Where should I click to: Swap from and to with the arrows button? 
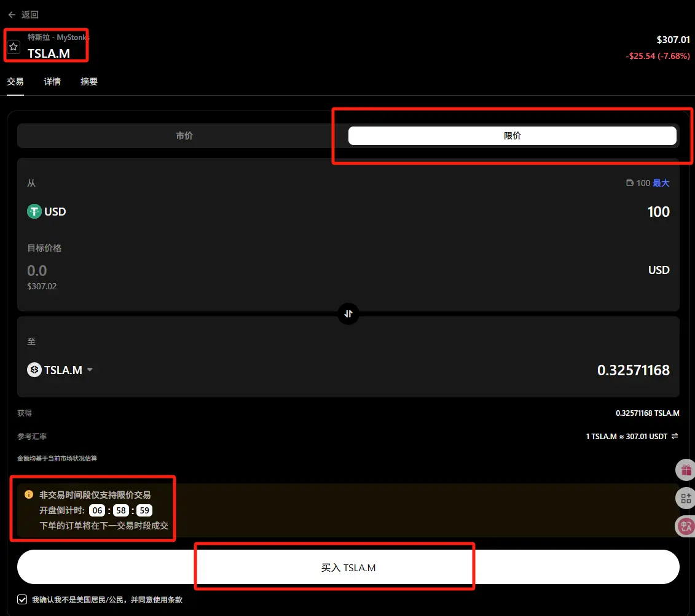[x=348, y=314]
